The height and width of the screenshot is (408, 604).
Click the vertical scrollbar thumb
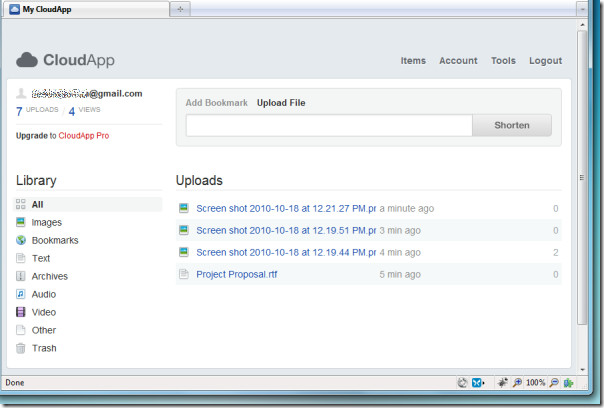[x=582, y=177]
